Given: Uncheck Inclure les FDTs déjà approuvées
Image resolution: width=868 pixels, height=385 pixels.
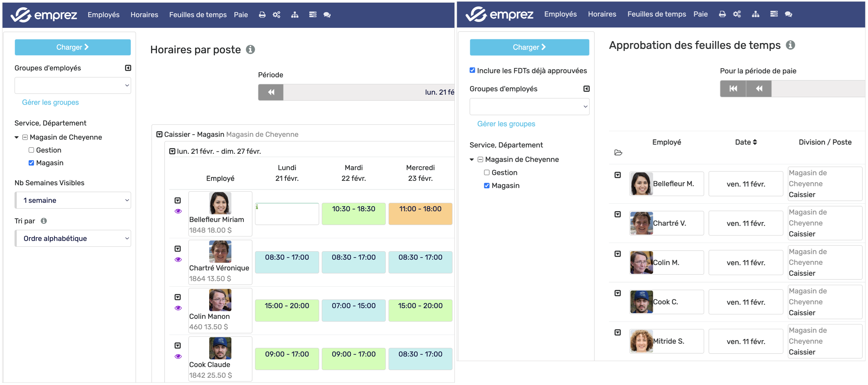Looking at the screenshot, I should point(472,70).
